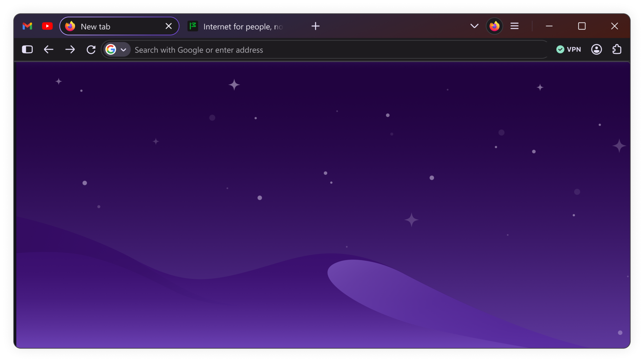Open the Google search engine dropdown
644x362 pixels.
117,49
